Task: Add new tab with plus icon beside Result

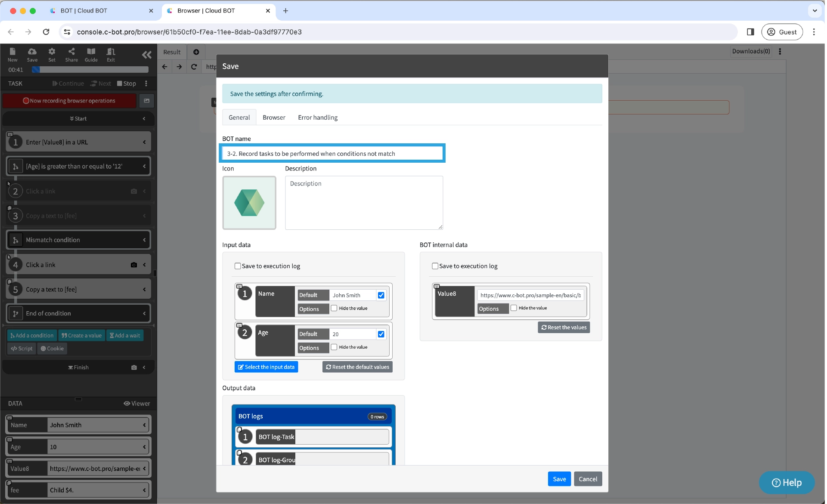Action: [x=196, y=52]
